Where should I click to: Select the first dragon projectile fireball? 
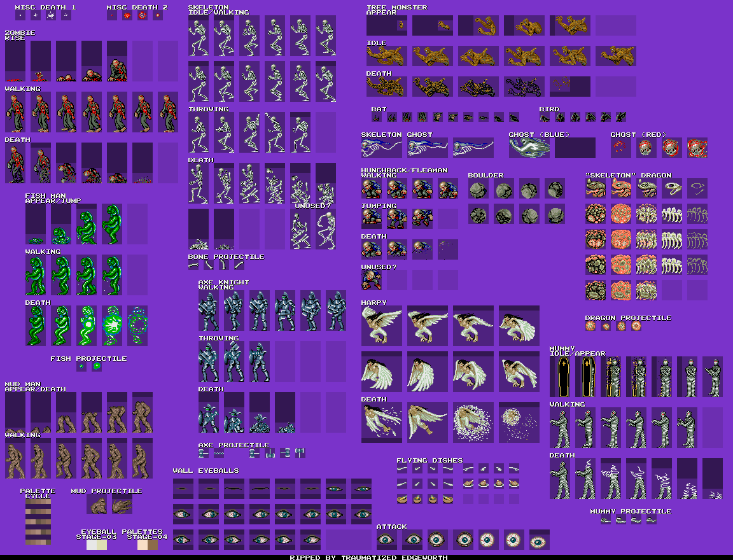pyautogui.click(x=590, y=326)
